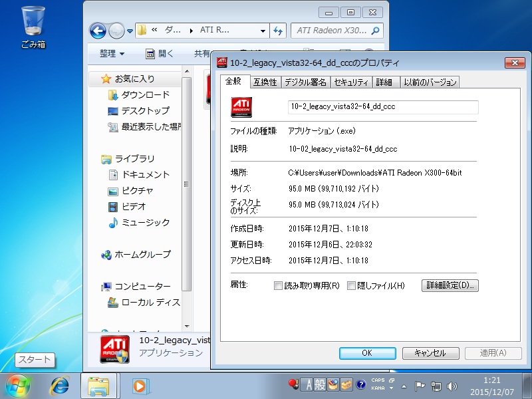This screenshot has width=532, height=399.
Task: Click the file location path text
Action: coord(375,173)
